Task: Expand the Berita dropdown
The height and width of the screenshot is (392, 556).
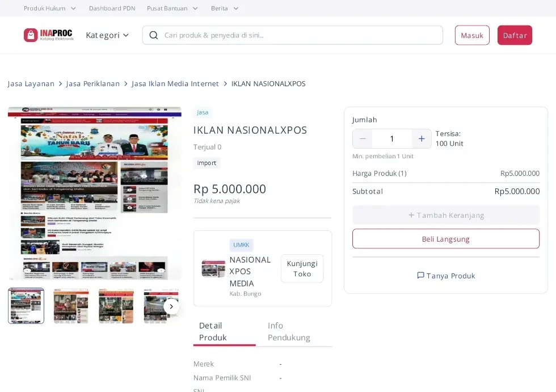Action: point(225,8)
